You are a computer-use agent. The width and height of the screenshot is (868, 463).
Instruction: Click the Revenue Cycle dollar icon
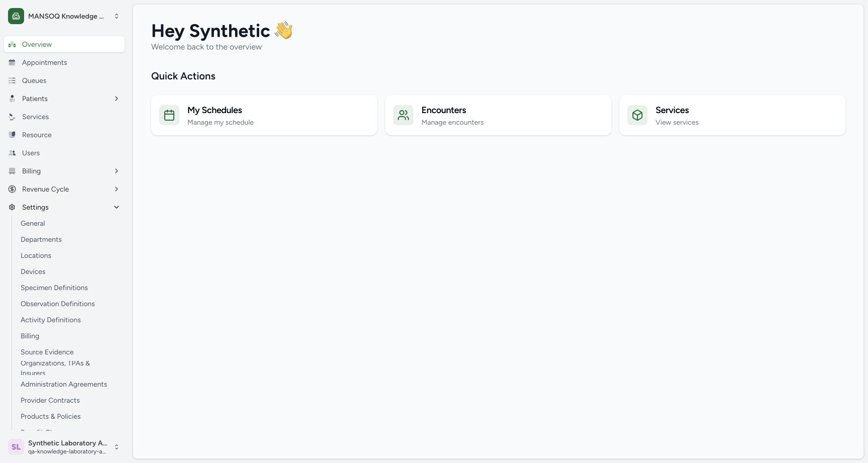click(x=12, y=189)
